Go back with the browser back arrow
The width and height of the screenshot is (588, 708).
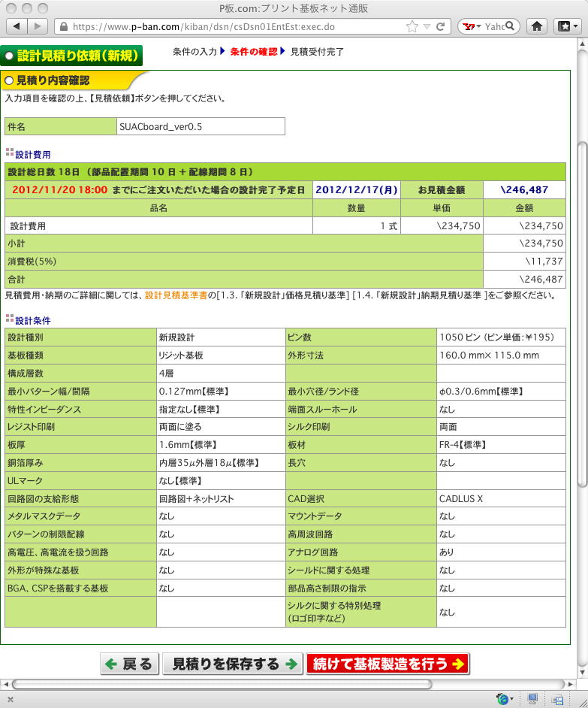pos(17,26)
